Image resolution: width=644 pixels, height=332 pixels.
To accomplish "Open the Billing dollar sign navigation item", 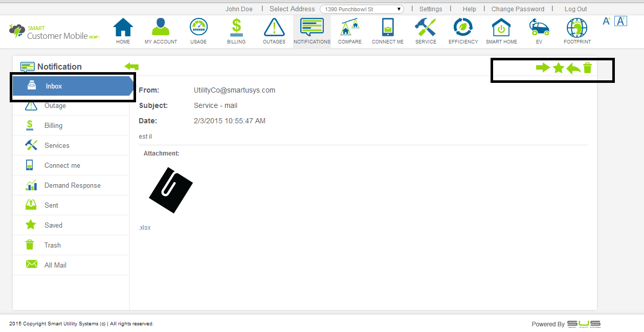I will pos(236,30).
